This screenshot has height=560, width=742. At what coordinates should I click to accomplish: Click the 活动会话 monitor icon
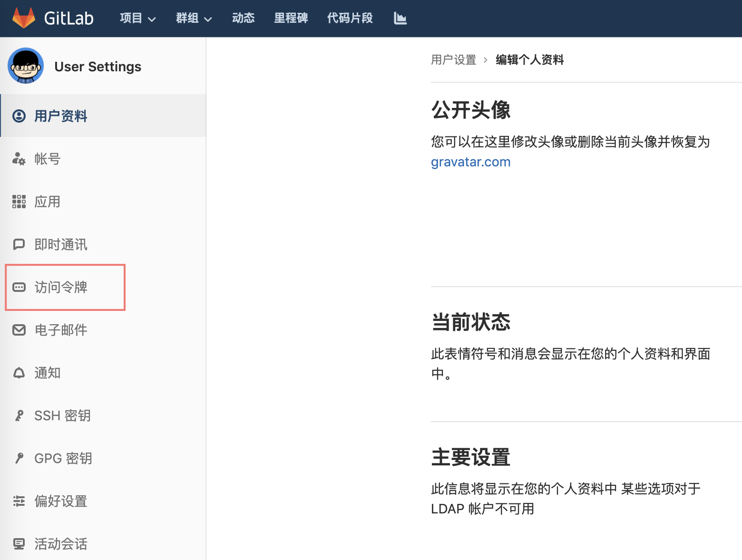(19, 543)
